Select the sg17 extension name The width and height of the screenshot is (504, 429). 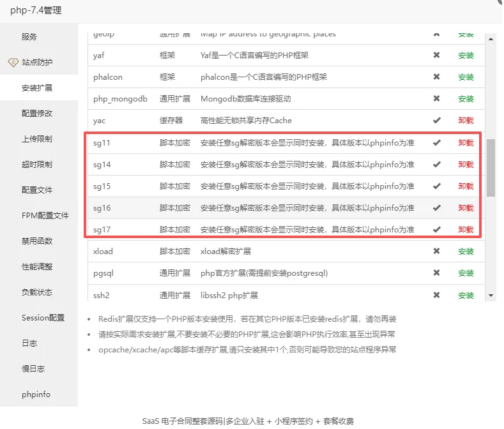pyautogui.click(x=102, y=229)
